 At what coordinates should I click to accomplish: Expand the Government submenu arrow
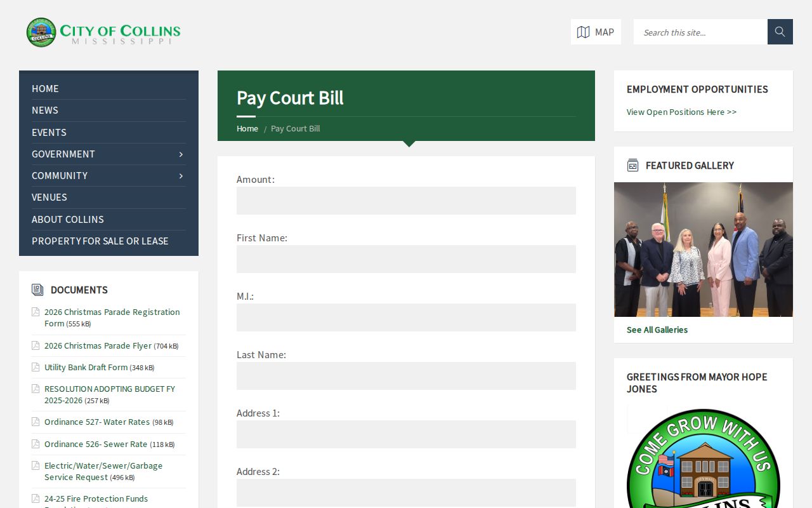[x=181, y=154]
